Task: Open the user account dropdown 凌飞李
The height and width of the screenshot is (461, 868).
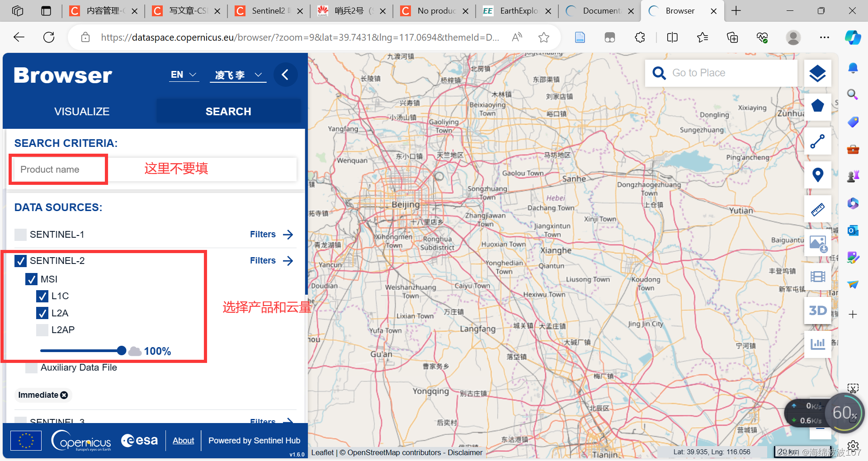Action: click(238, 75)
